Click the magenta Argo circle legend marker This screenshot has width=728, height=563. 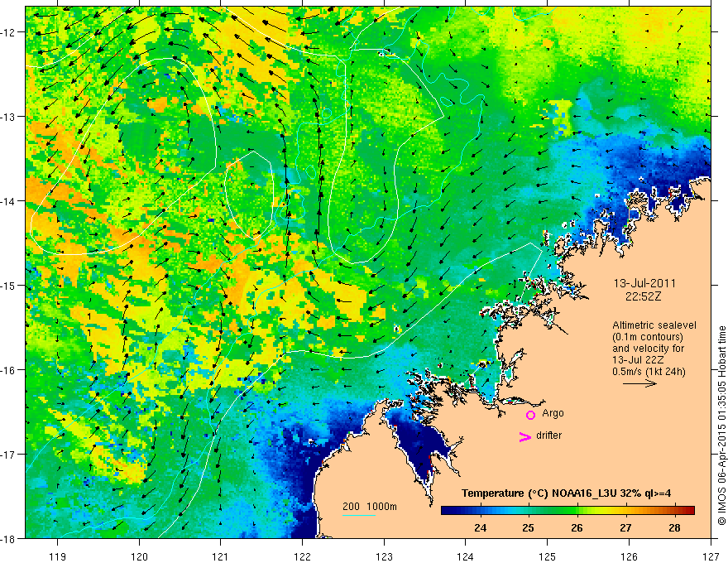pos(530,415)
